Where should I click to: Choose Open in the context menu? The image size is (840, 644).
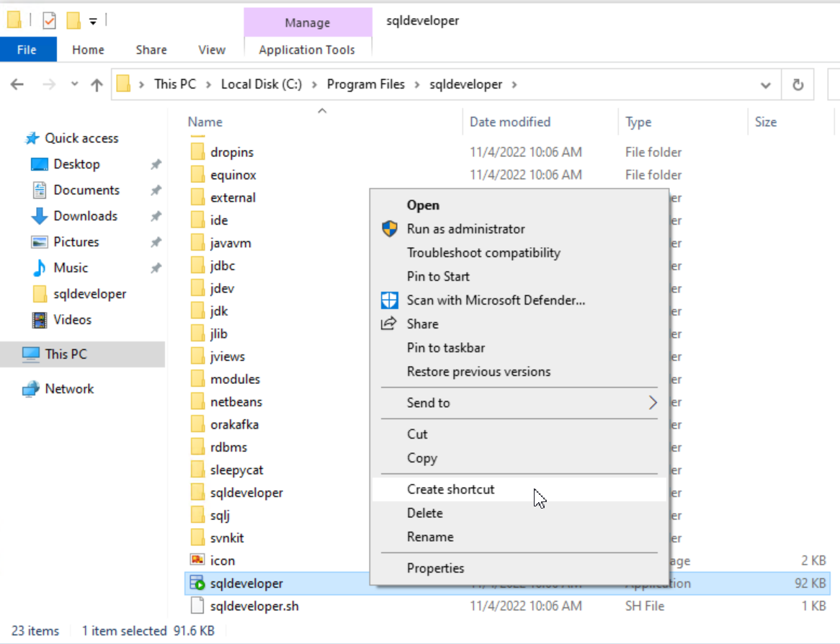519,205
